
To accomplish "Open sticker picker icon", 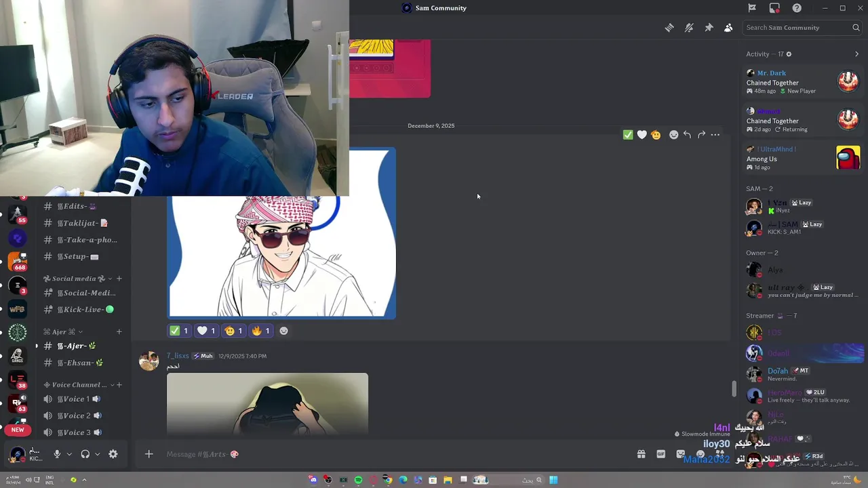I will [680, 454].
